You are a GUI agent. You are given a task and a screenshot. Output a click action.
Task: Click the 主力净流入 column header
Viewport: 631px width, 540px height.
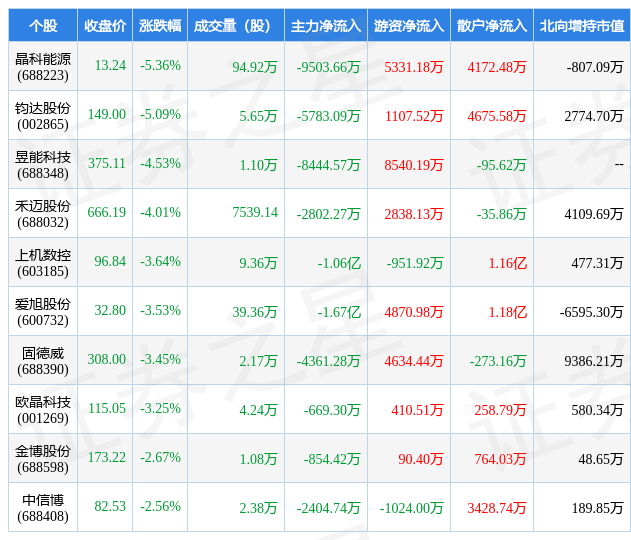326,26
